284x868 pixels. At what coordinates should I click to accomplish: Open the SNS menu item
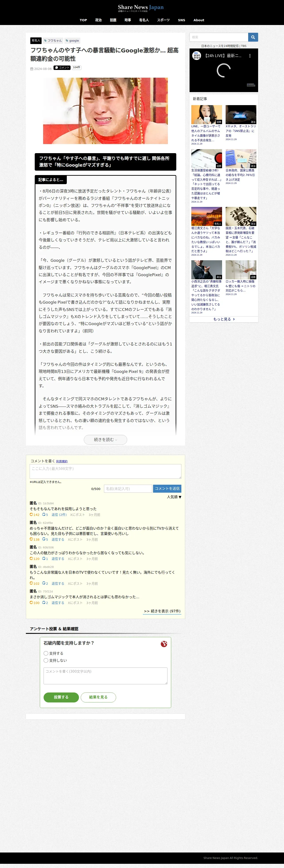[x=182, y=20]
